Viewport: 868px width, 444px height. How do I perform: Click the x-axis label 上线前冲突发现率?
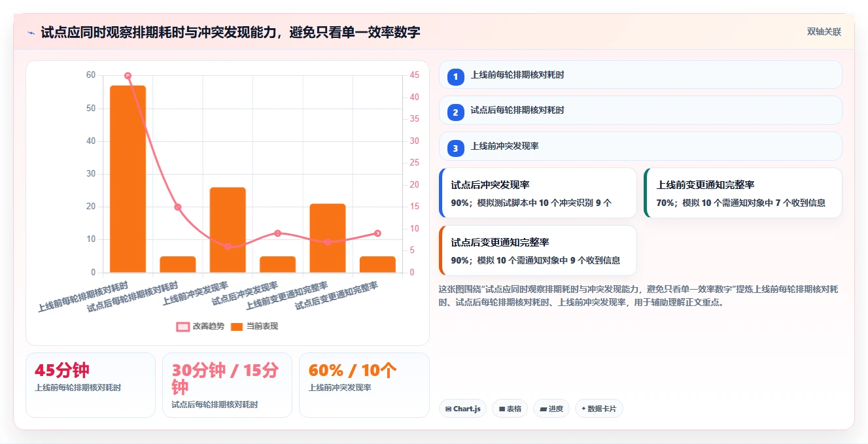(x=196, y=293)
